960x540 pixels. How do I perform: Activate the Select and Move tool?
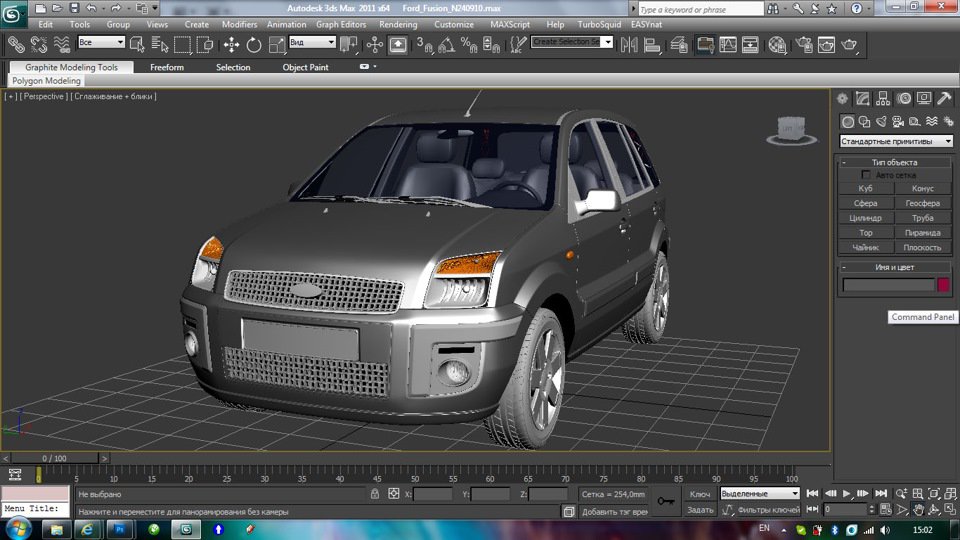click(231, 45)
